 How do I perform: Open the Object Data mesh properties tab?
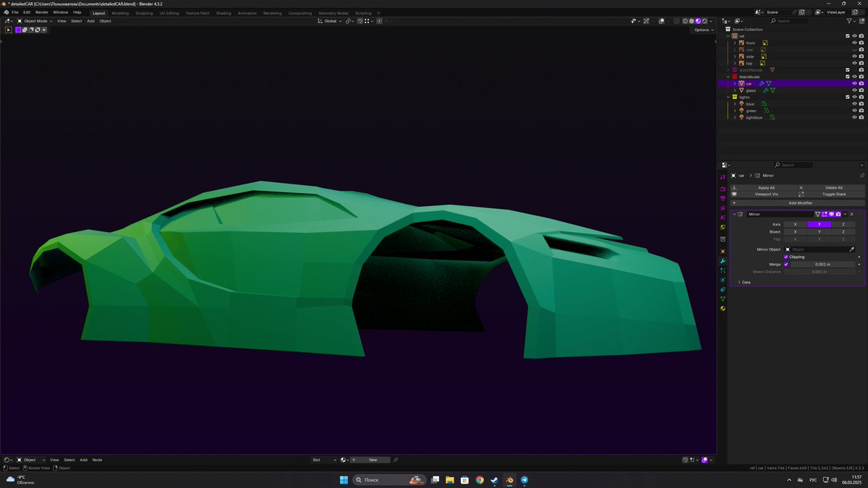(x=723, y=299)
